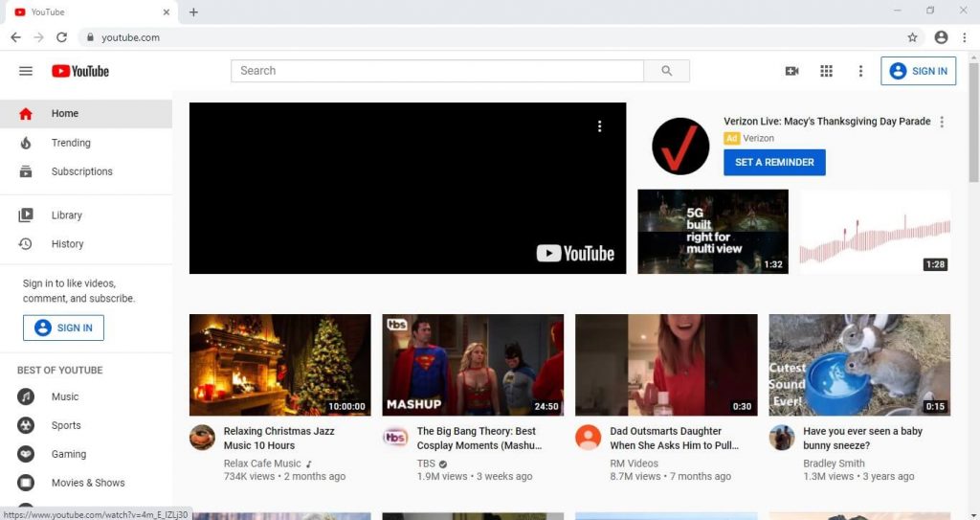Click SET A REMINDER button
980x520 pixels.
(774, 162)
